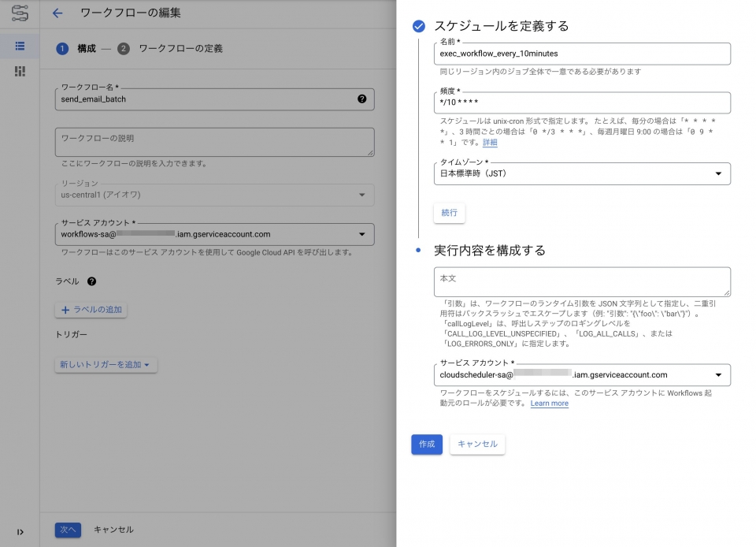
Task: Click the help icon next to ラベル
Action: (x=91, y=281)
